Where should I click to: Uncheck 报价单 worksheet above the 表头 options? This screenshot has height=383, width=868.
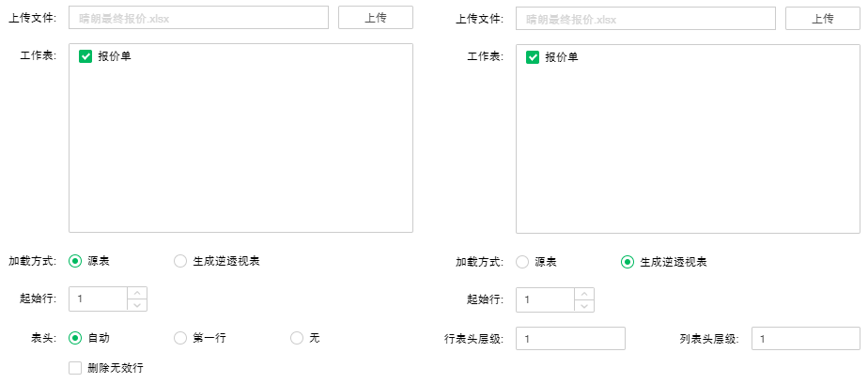[85, 56]
